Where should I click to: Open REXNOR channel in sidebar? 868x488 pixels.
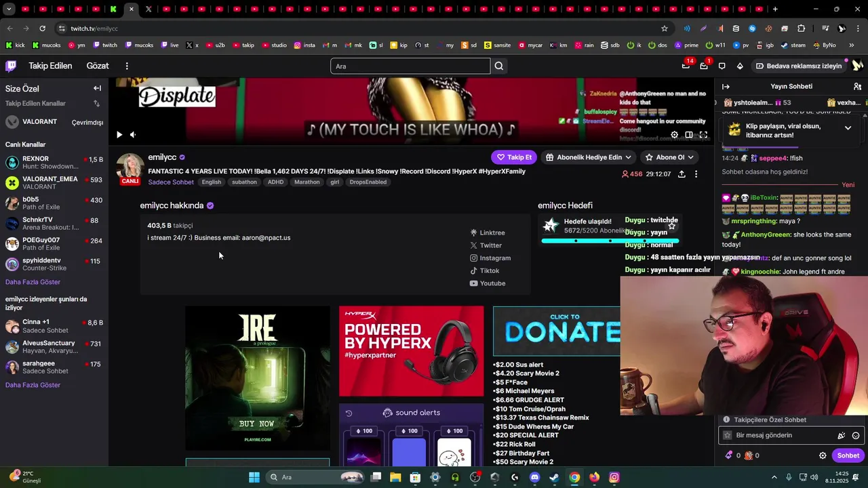[x=54, y=163]
